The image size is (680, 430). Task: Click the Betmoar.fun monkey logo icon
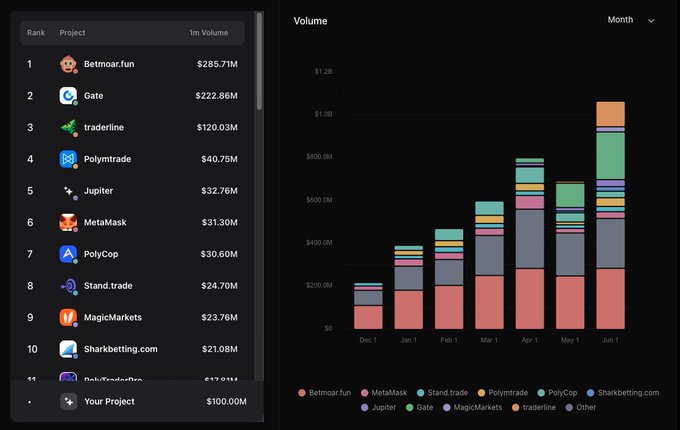point(68,64)
